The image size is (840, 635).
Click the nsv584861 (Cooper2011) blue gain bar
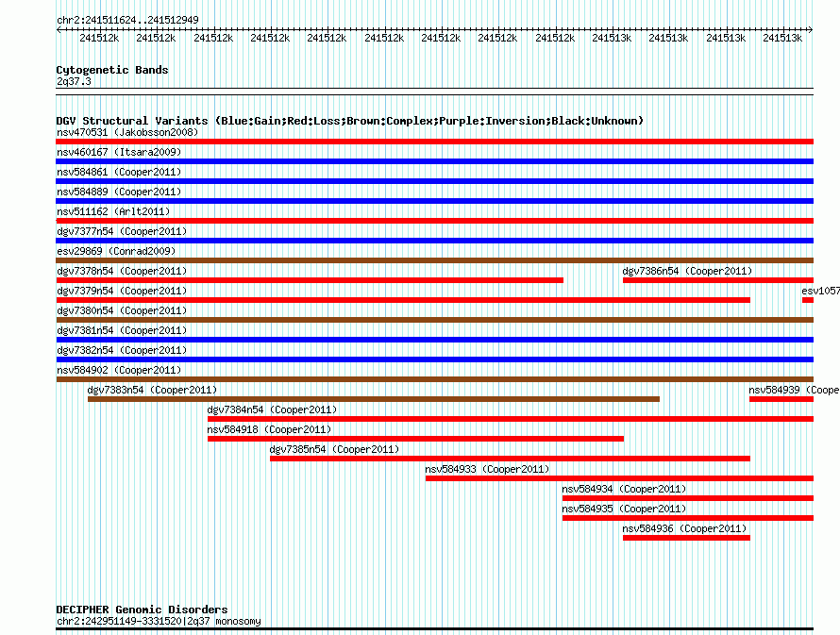click(x=434, y=181)
